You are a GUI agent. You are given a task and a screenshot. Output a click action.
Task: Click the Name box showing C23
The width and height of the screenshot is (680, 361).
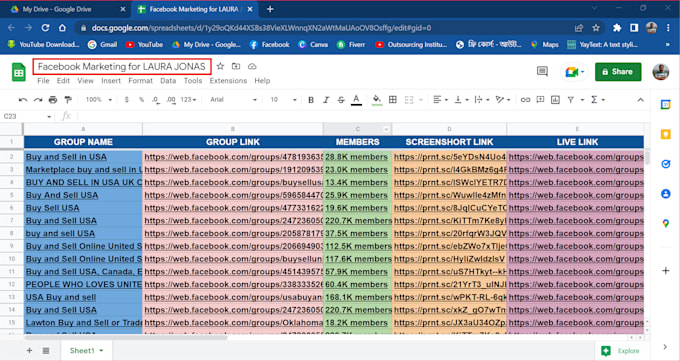coord(27,116)
